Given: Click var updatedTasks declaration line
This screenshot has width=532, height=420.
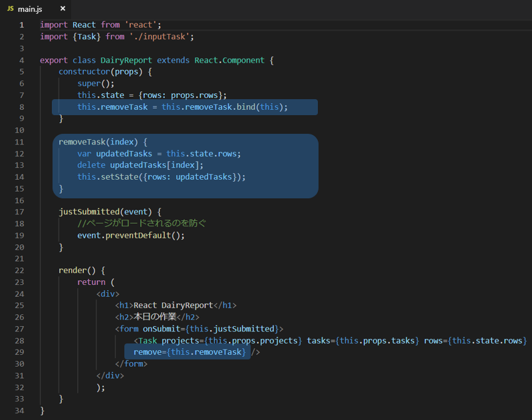Looking at the screenshot, I should [x=159, y=154].
